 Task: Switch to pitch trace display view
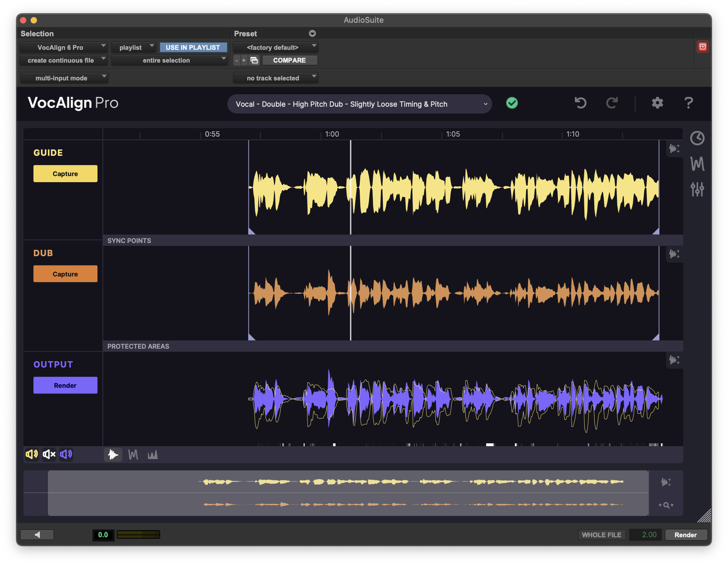133,455
